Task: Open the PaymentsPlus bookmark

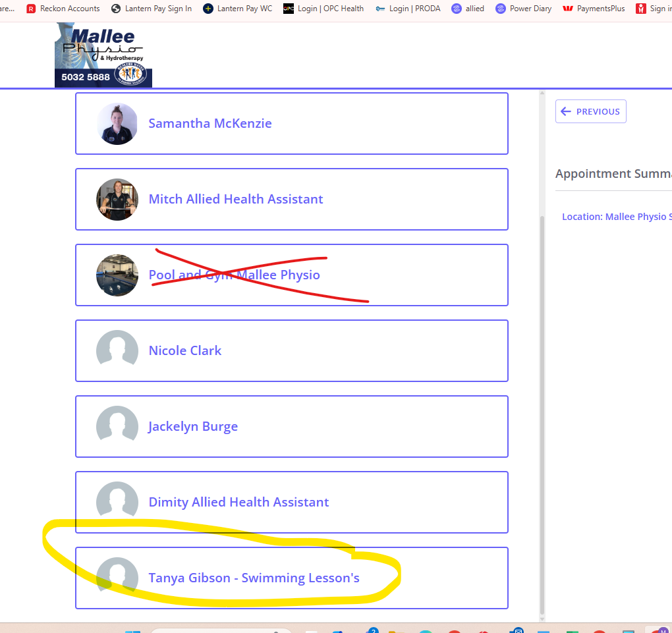Action: [x=594, y=9]
